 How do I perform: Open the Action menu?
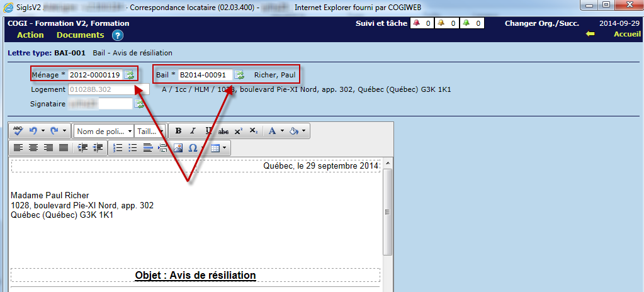30,35
